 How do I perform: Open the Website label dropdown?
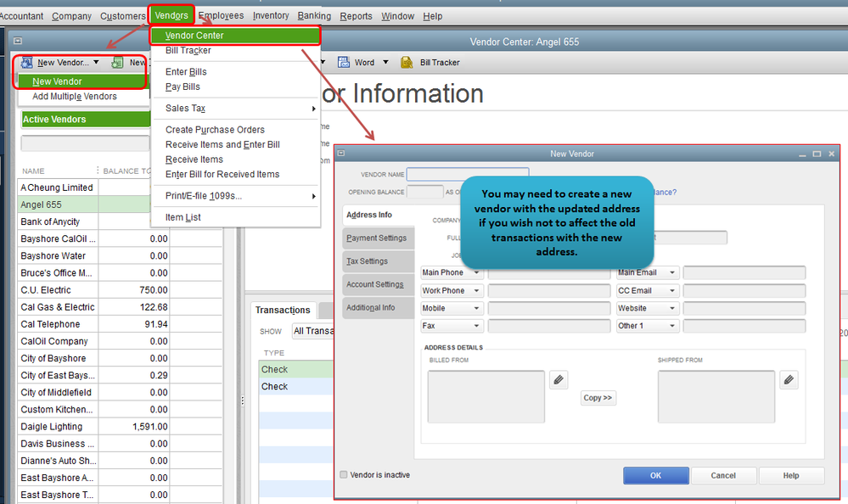pos(672,308)
